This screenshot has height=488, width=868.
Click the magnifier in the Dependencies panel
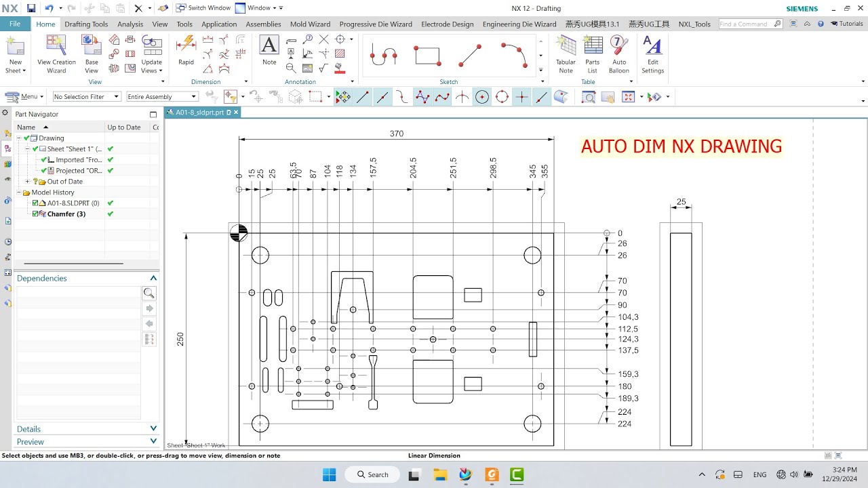(149, 293)
